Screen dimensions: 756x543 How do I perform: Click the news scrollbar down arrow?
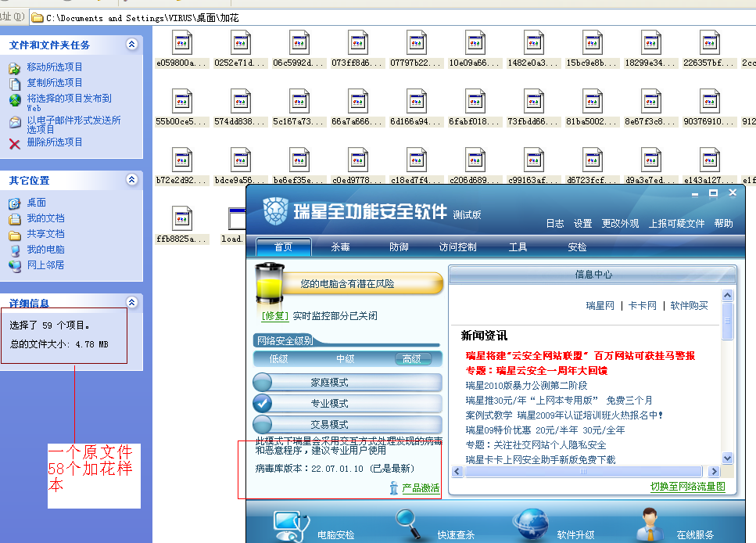click(x=728, y=458)
